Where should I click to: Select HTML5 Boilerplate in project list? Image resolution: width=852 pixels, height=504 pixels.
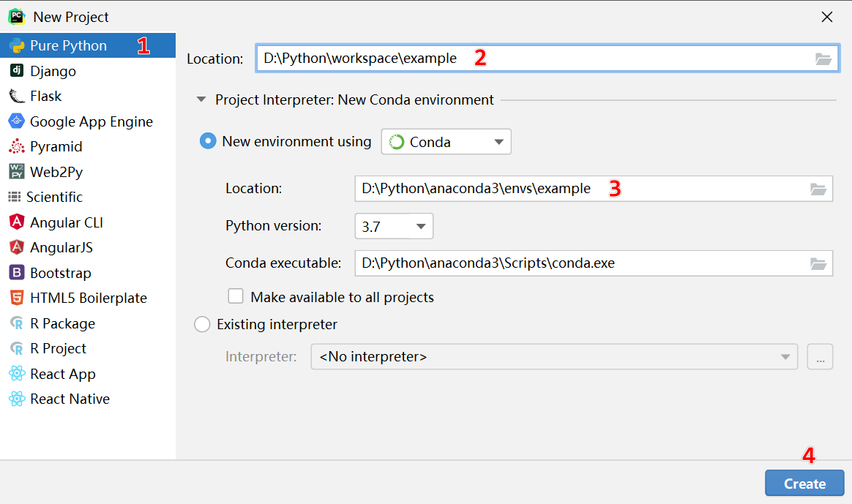tap(88, 298)
